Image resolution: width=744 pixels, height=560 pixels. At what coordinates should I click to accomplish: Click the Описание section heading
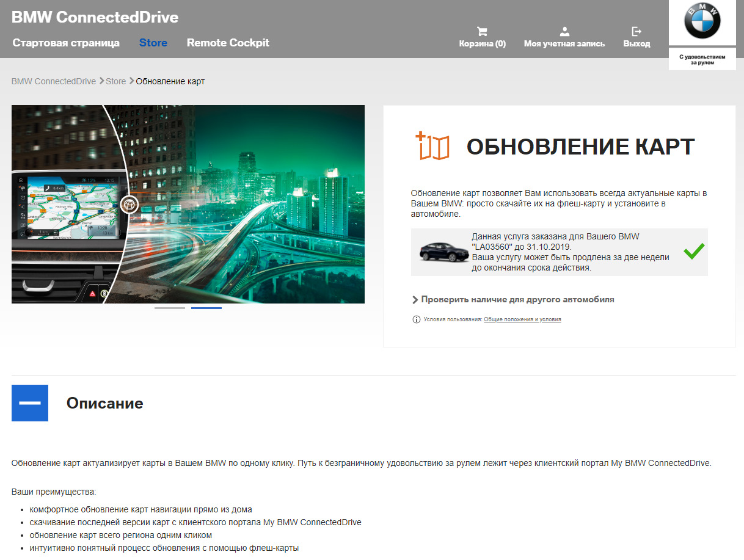[x=105, y=403]
